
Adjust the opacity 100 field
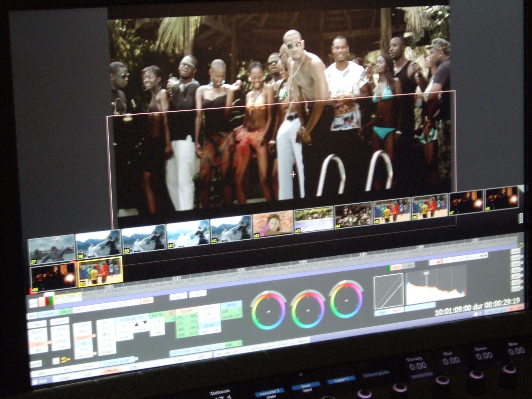(231, 317)
